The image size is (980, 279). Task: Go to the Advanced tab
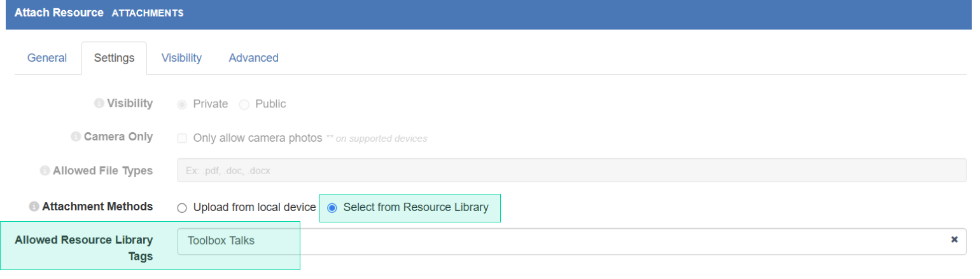tap(254, 58)
